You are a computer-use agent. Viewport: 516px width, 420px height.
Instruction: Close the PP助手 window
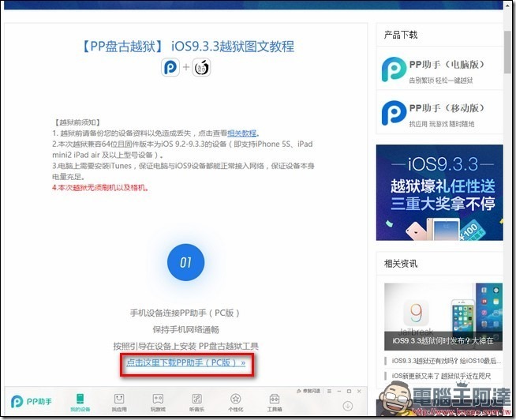pos(359,391)
